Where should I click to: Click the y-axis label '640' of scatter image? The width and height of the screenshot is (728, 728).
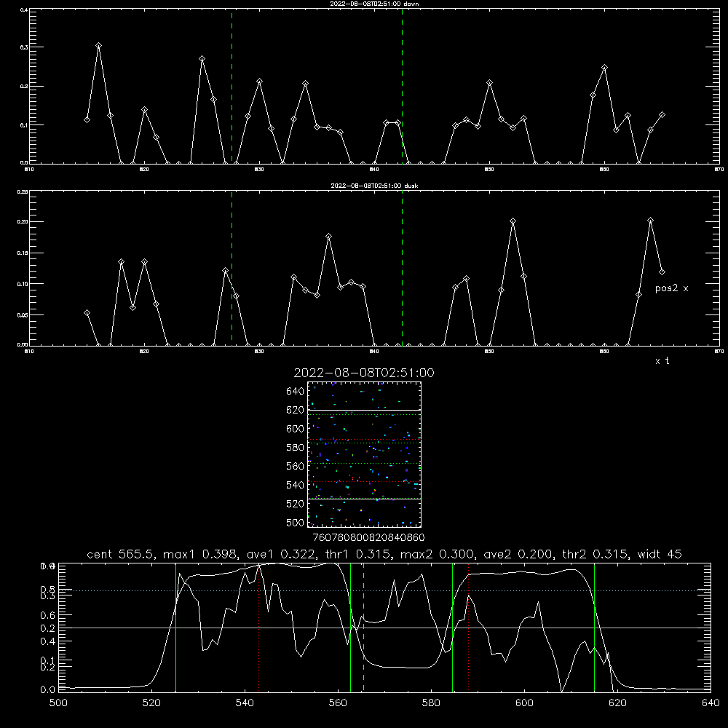[296, 391]
